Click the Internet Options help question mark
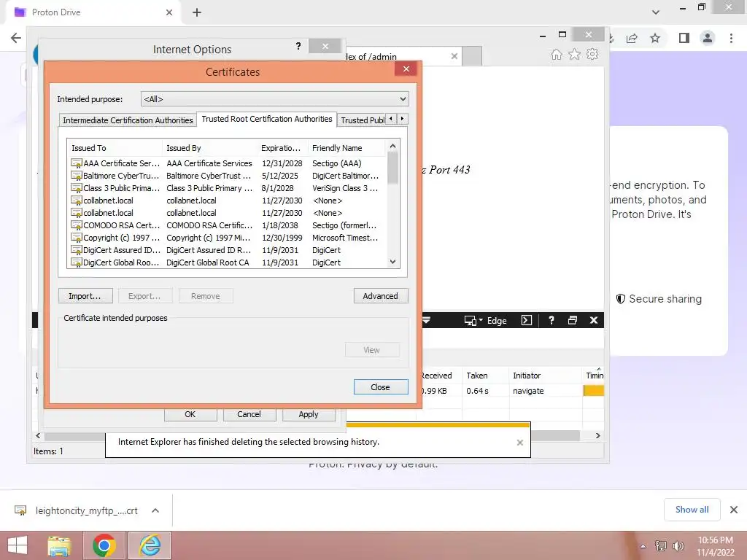The image size is (747, 560). pyautogui.click(x=298, y=46)
